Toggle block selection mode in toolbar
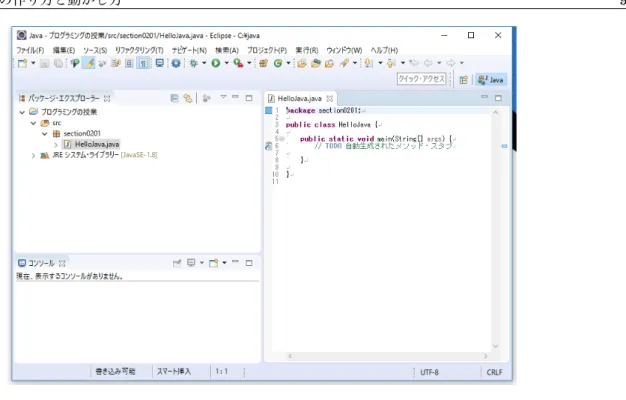Viewport: 626px width, 400px height. pos(129,63)
